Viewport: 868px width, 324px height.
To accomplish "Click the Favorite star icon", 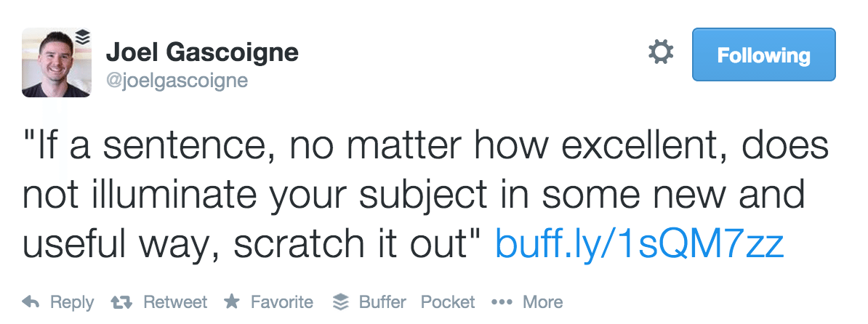I will (231, 301).
